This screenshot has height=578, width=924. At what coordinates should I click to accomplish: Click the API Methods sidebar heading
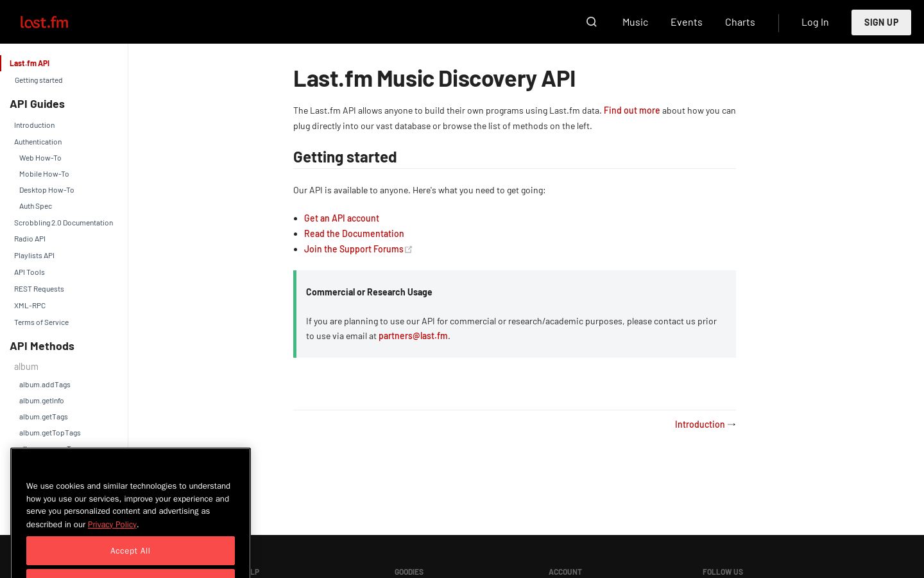[42, 346]
